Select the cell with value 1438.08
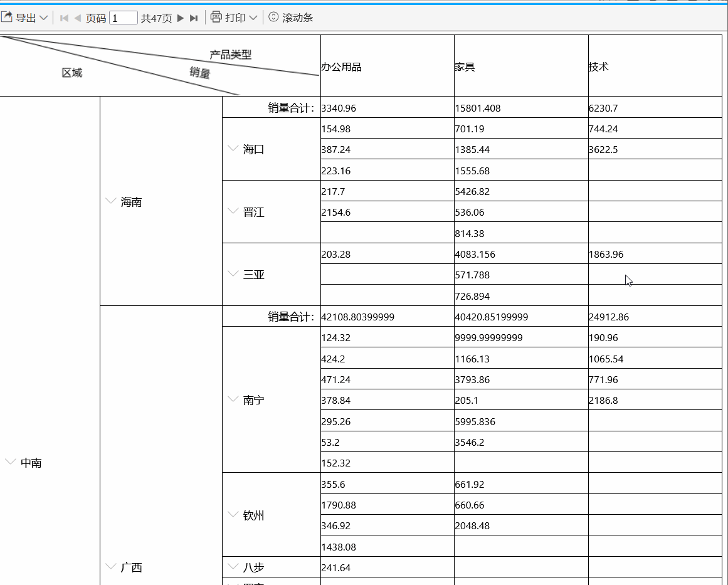The width and height of the screenshot is (728, 585). point(388,547)
